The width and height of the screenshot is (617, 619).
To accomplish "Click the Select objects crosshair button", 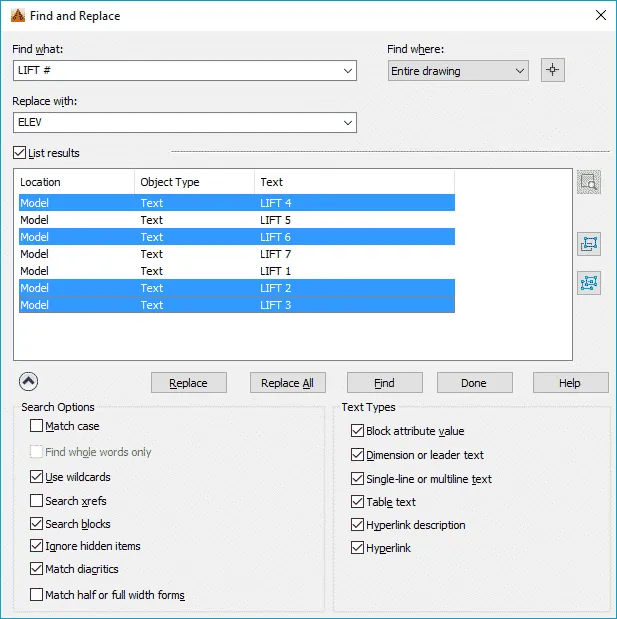I will tap(552, 70).
